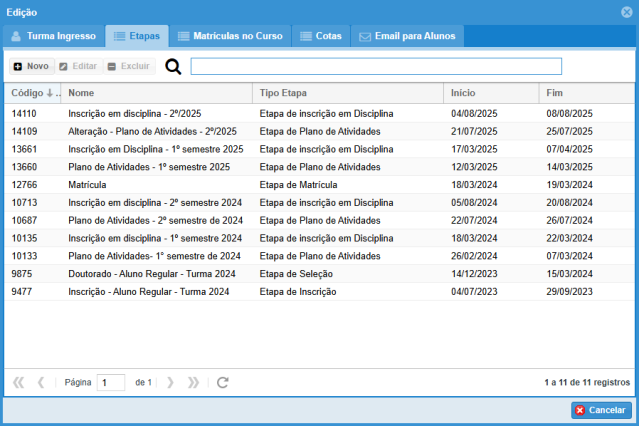
Task: Go to the next page arrow
Action: tap(170, 382)
